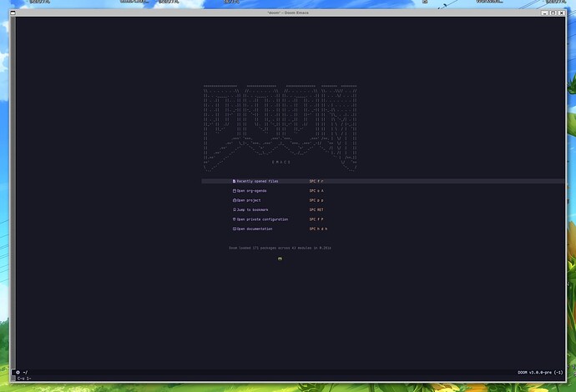Click the org-agenda calendar icon
This screenshot has width=576, height=392.
tap(234, 191)
